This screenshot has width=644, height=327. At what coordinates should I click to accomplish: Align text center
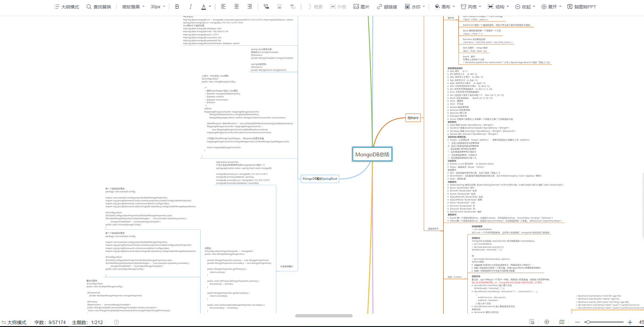pos(236,7)
